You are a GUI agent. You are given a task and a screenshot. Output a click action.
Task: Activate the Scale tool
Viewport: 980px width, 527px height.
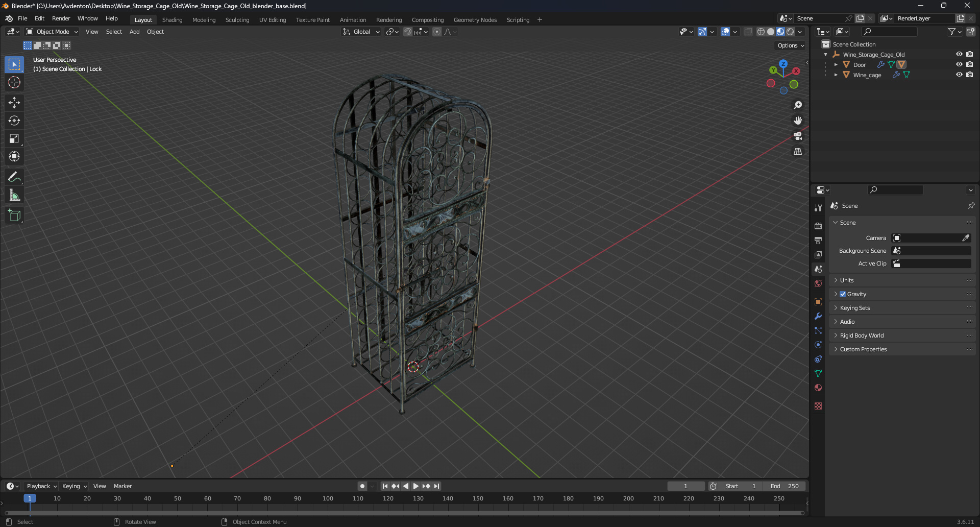(x=14, y=138)
